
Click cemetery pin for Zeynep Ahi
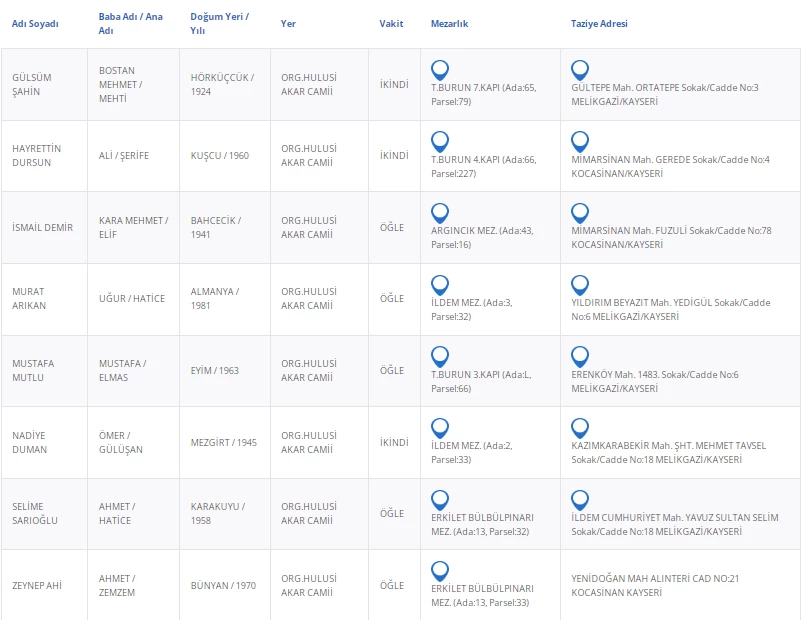tap(439, 571)
